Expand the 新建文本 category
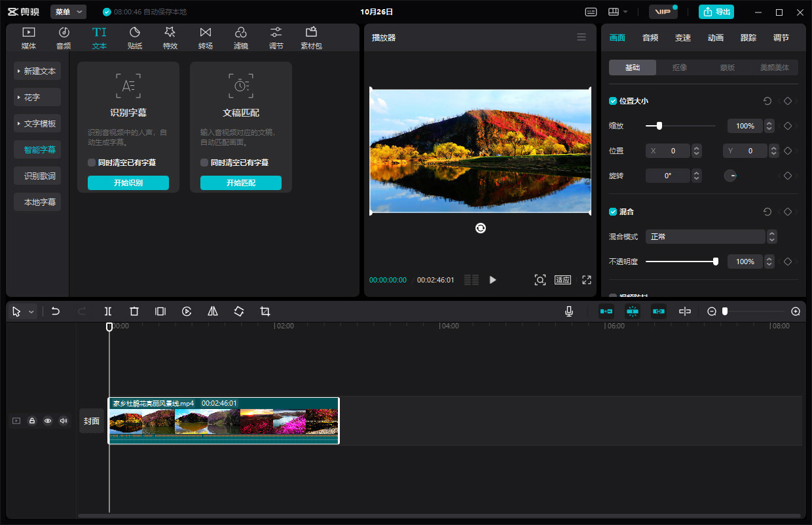Image resolution: width=812 pixels, height=525 pixels. coord(37,71)
